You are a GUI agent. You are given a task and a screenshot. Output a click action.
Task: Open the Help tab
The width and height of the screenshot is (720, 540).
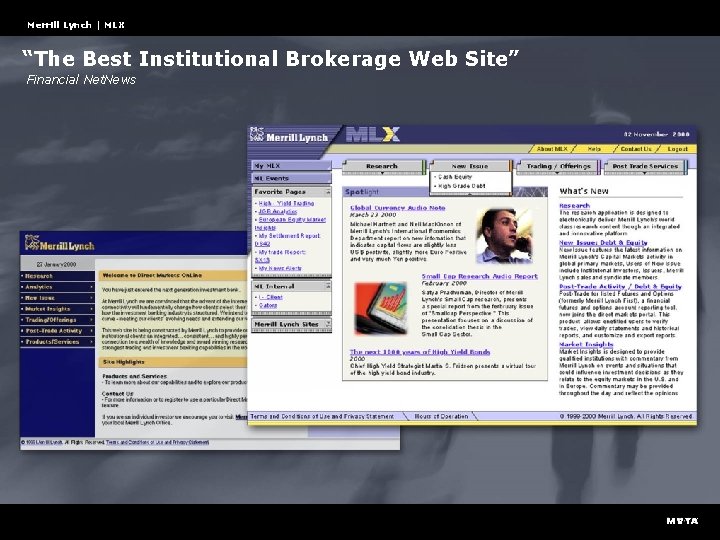(x=594, y=149)
